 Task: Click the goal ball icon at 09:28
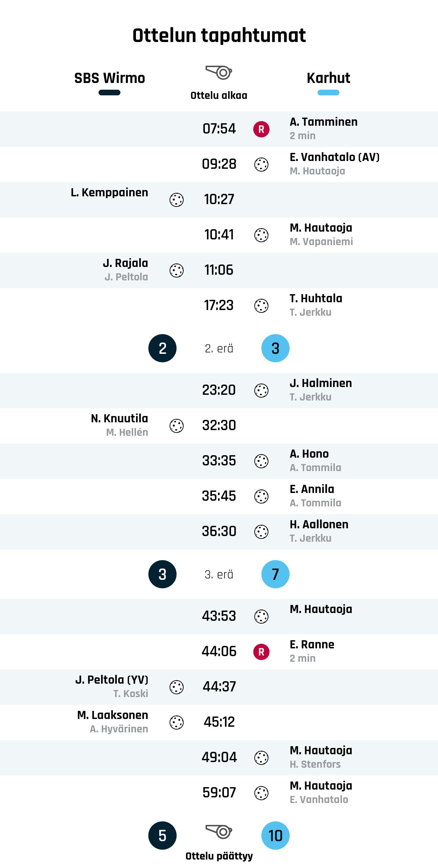coord(261,165)
